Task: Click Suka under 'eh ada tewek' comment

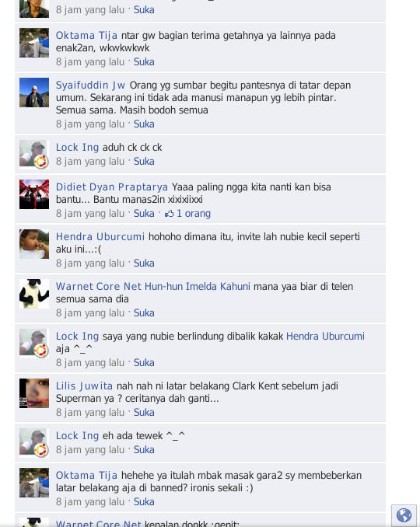Action: [144, 450]
